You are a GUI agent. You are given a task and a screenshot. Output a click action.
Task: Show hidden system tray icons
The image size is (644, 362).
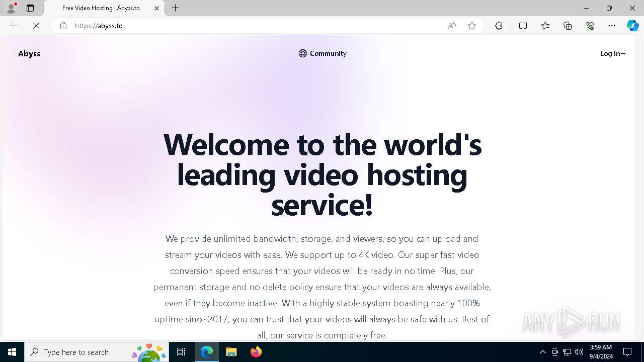point(542,352)
